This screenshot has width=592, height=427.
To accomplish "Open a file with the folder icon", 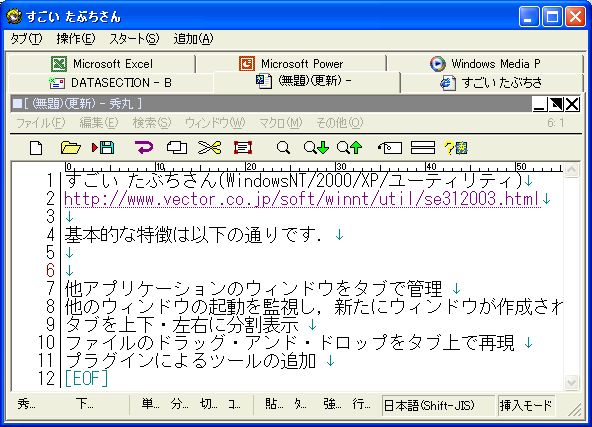I will 71,148.
